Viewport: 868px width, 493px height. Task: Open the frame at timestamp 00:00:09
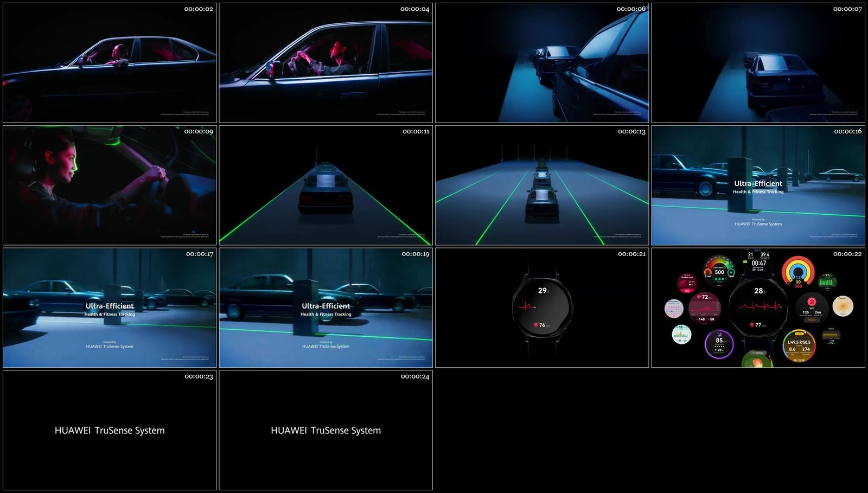[x=110, y=185]
